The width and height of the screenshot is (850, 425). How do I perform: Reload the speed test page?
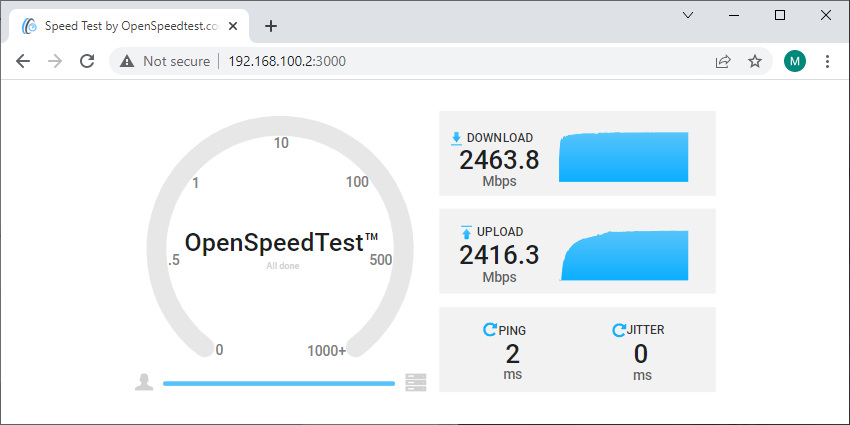[x=87, y=61]
